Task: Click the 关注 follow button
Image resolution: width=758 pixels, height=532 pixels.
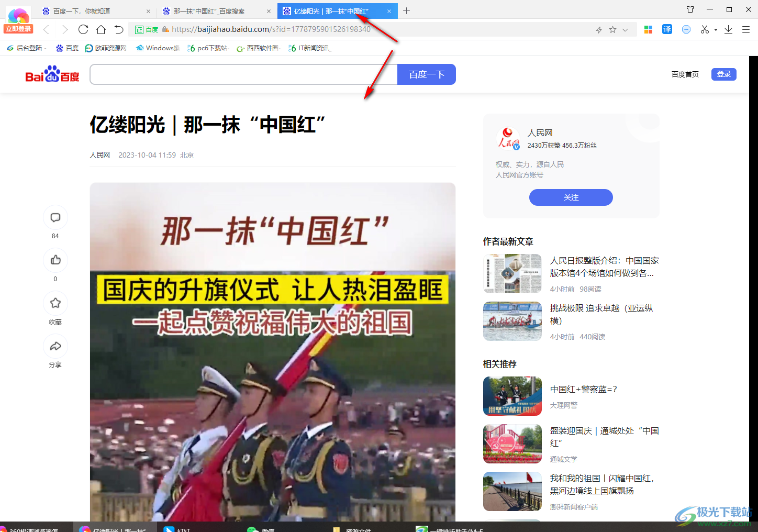Action: pos(571,197)
